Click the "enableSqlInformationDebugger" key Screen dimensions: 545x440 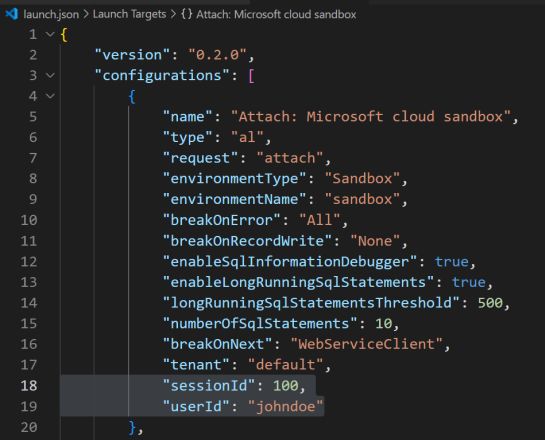[290, 261]
